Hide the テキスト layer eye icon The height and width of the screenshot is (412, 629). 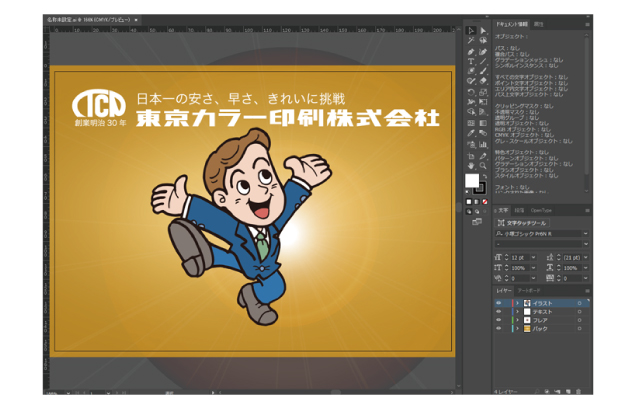[x=499, y=311]
